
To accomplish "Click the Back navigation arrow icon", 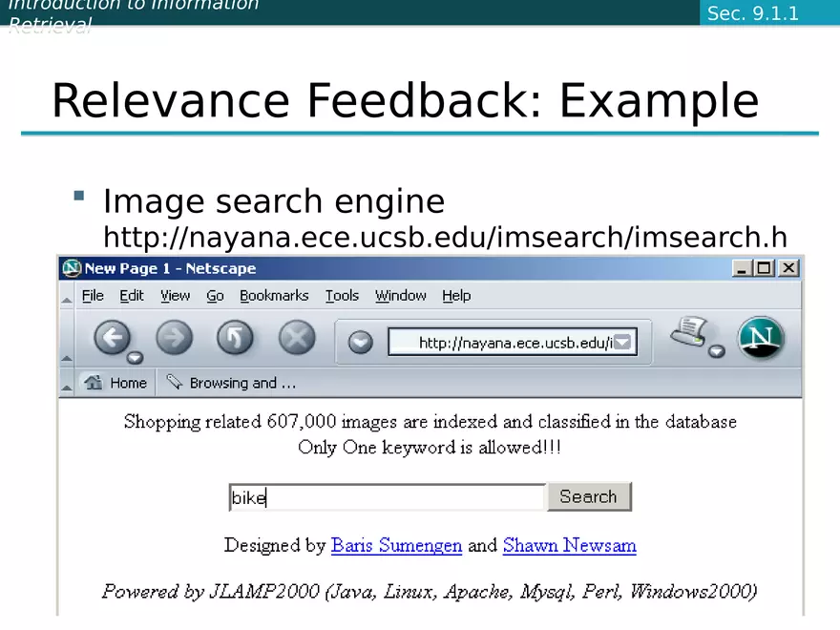I will tap(113, 338).
